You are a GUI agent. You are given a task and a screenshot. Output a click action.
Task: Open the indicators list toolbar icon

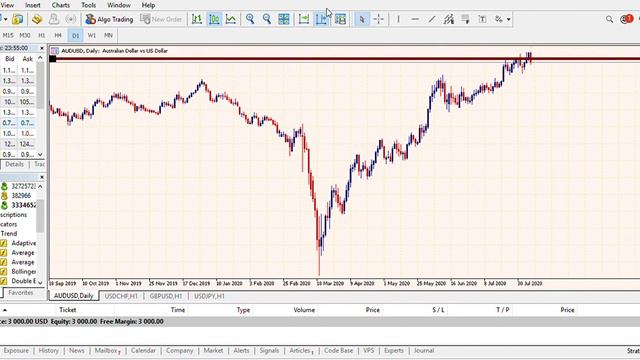point(340,19)
